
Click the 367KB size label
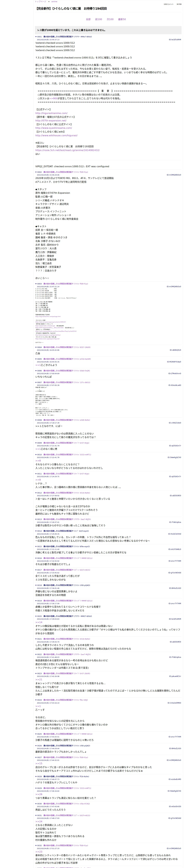[x=179, y=4]
